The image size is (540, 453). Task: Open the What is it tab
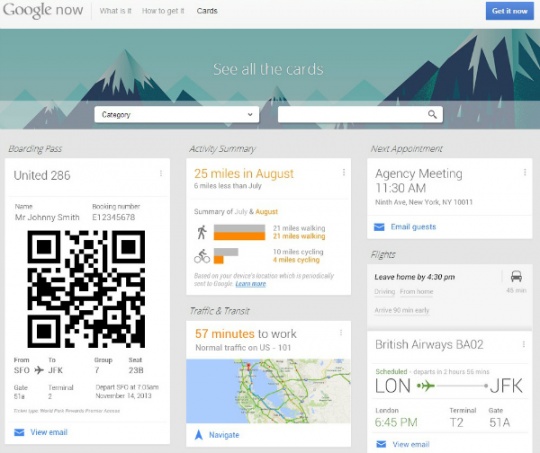click(x=115, y=11)
